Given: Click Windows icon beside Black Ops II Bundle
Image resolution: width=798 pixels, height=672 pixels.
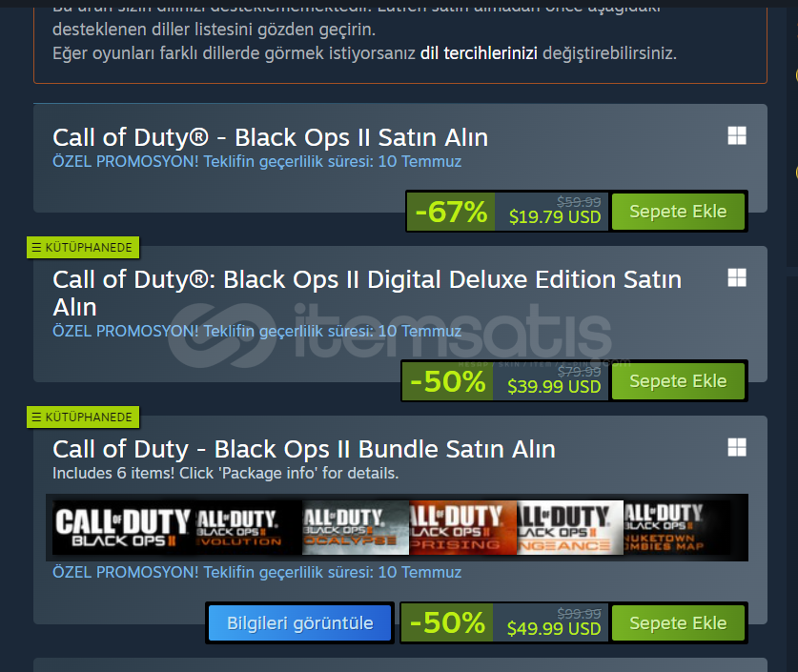Looking at the screenshot, I should coord(737,448).
